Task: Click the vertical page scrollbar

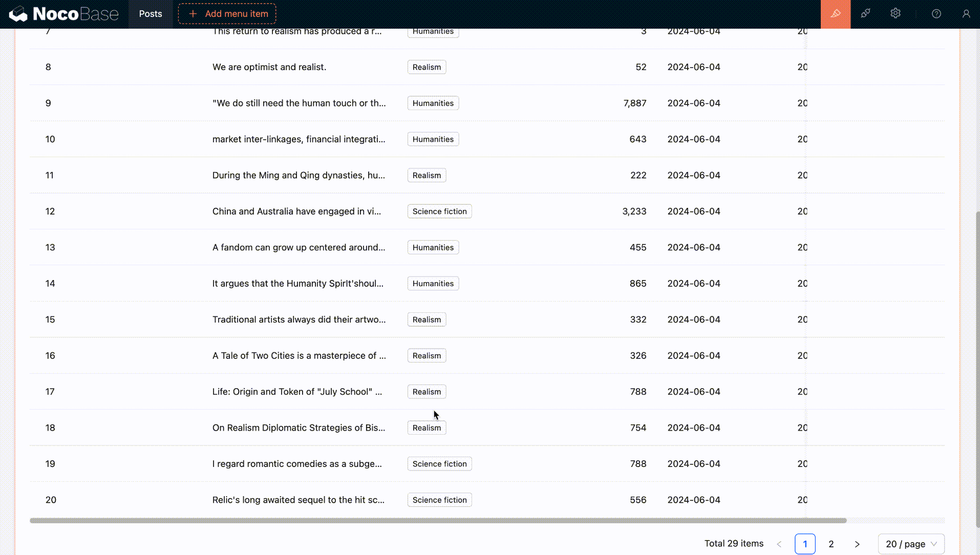Action: 977,369
